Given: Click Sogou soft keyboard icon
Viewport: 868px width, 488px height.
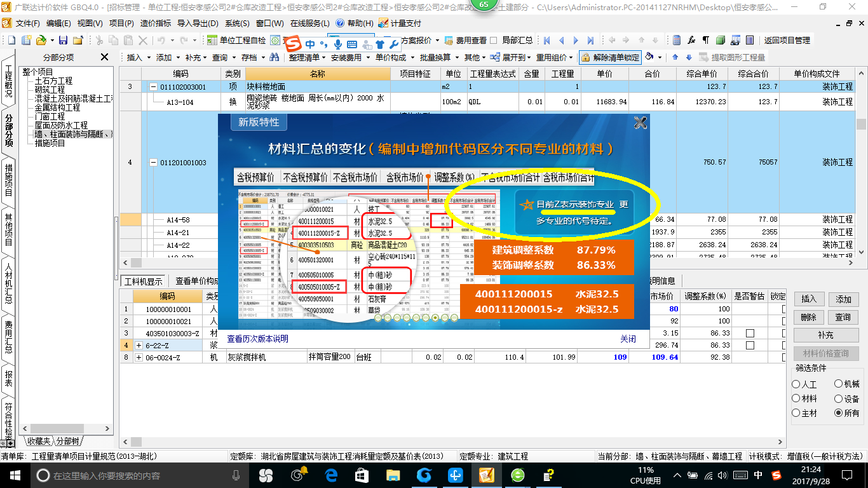Looking at the screenshot, I should tap(351, 44).
